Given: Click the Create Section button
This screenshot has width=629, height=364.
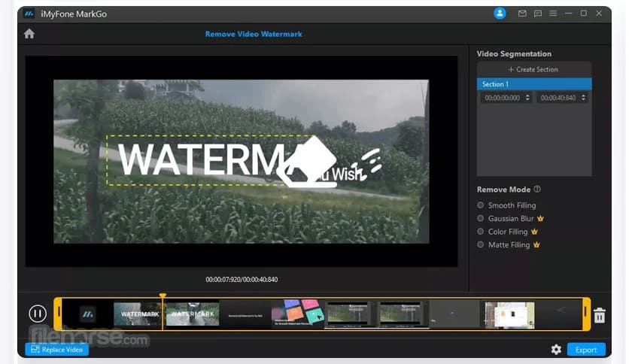Looking at the screenshot, I should coord(533,69).
